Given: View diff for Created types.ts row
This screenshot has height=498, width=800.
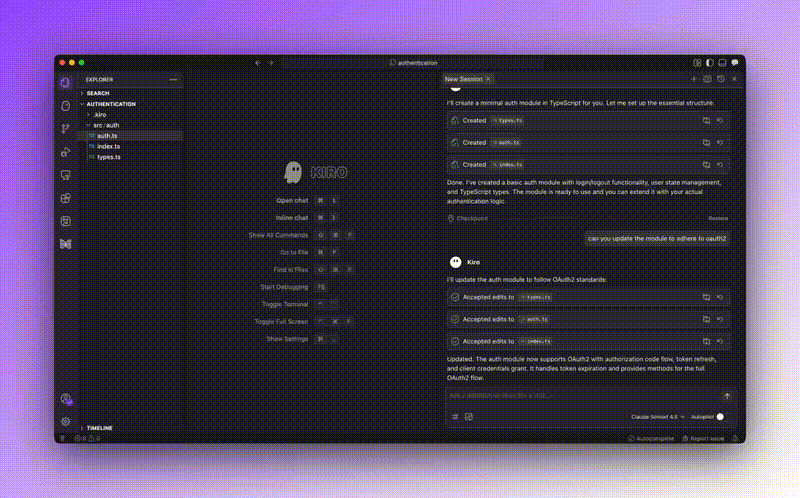Looking at the screenshot, I should 706,121.
